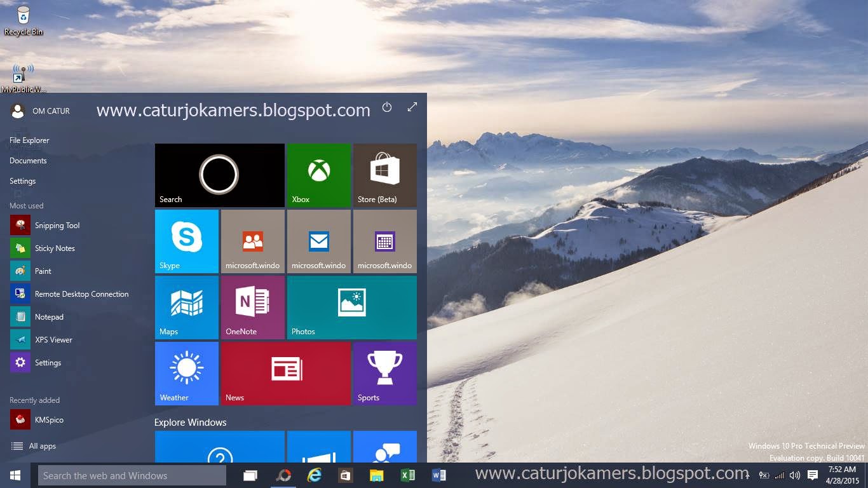Click the Remote Desktop Connection label
This screenshot has width=868, height=488.
point(81,294)
